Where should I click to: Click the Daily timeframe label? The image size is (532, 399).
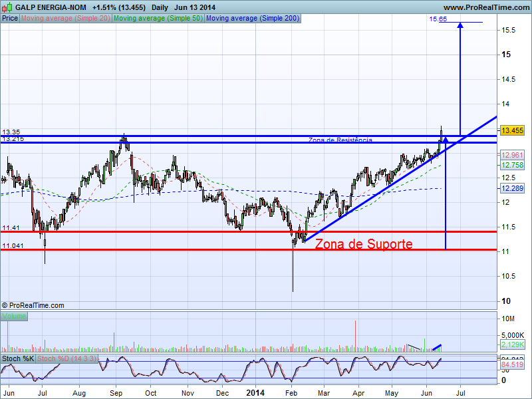coord(160,7)
